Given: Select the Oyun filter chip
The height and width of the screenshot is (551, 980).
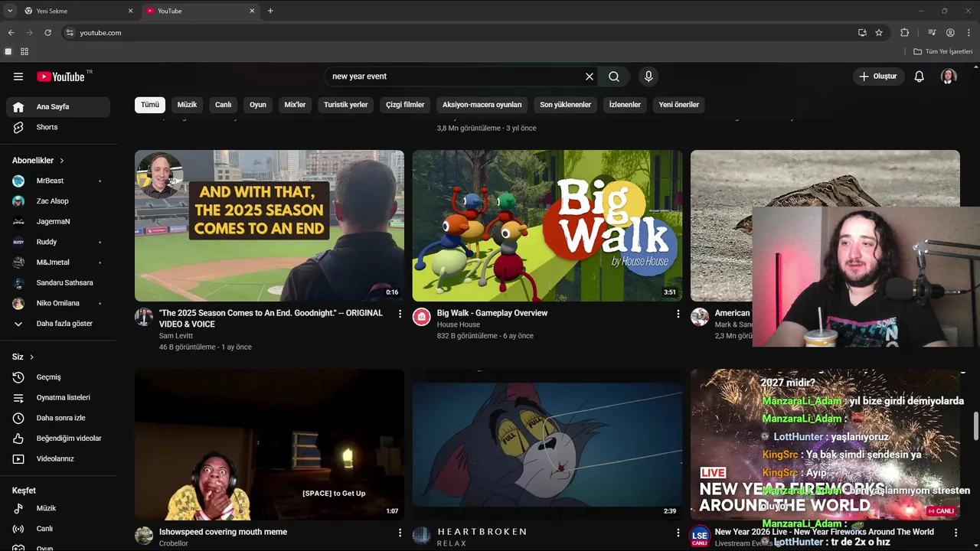Looking at the screenshot, I should coord(258,105).
